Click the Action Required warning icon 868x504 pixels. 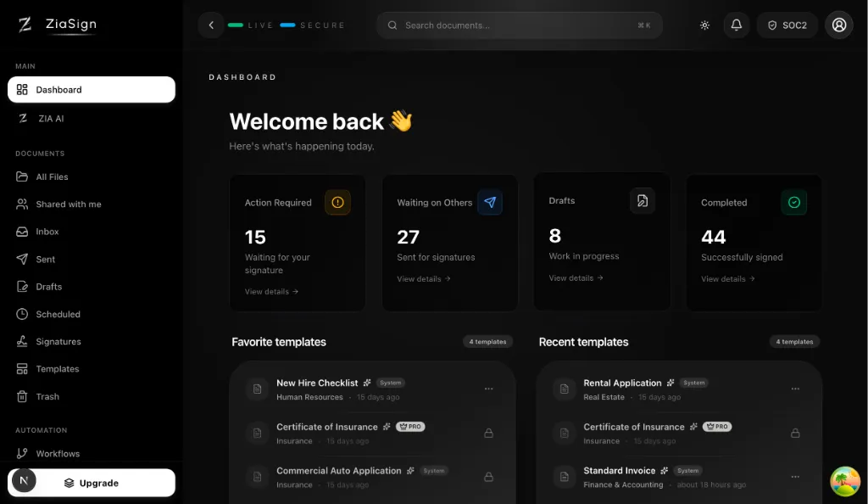[337, 202]
